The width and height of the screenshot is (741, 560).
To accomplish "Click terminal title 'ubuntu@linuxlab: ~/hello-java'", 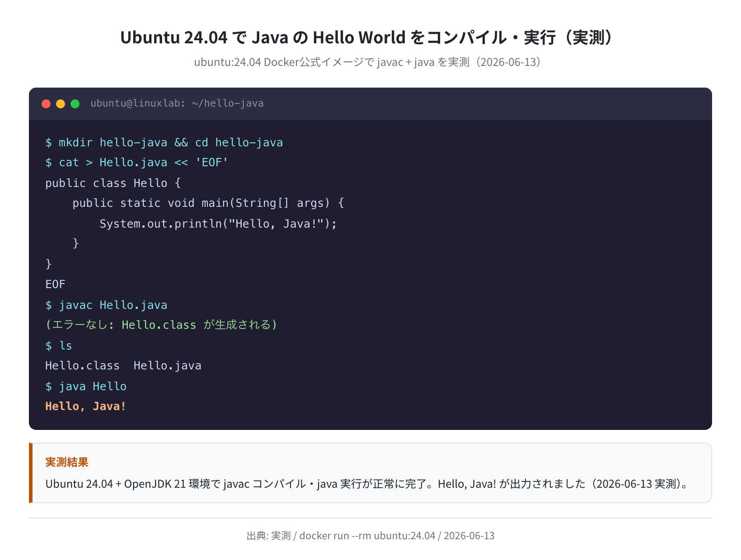I will coord(177,103).
